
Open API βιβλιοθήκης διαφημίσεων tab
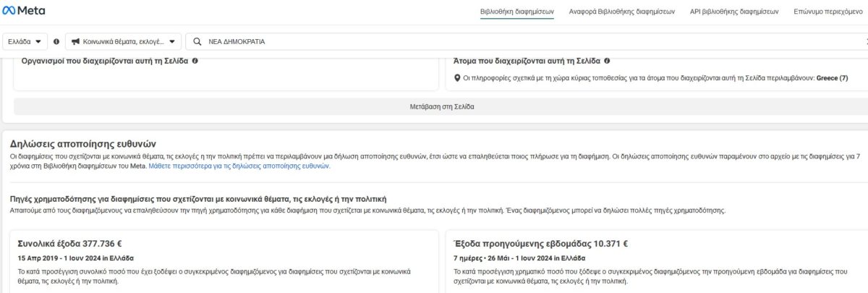(x=734, y=12)
